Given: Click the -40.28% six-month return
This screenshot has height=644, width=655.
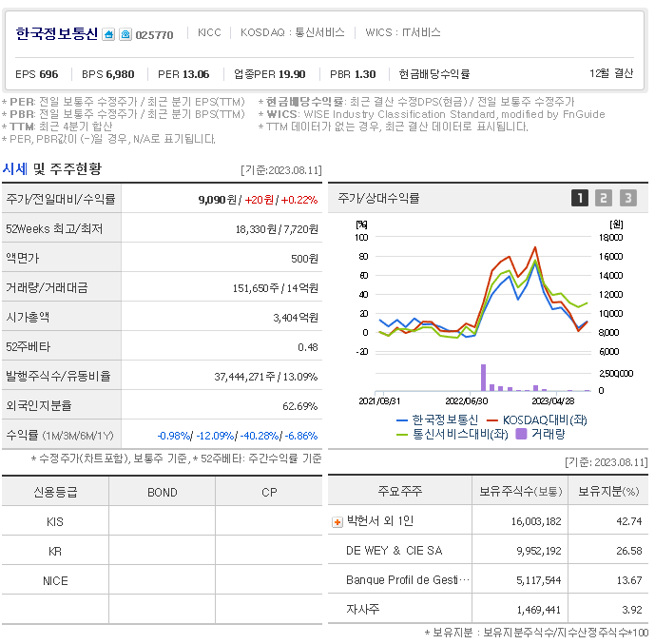Looking at the screenshot, I should tap(259, 436).
